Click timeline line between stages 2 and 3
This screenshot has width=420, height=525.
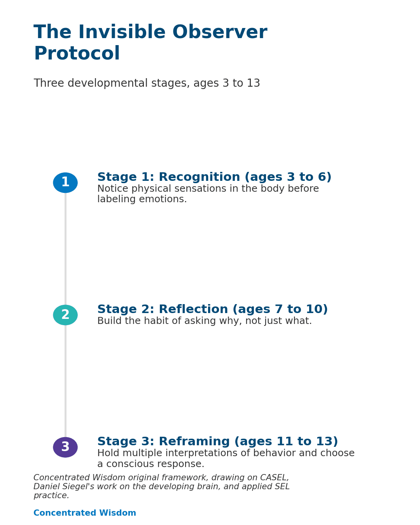click(65, 381)
